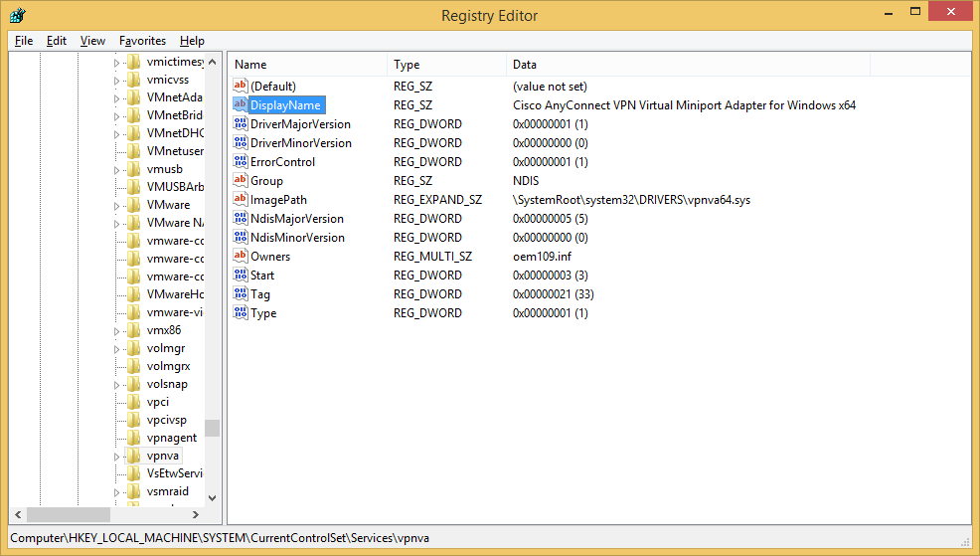
Task: Expand the vpnva key node
Action: 116,457
